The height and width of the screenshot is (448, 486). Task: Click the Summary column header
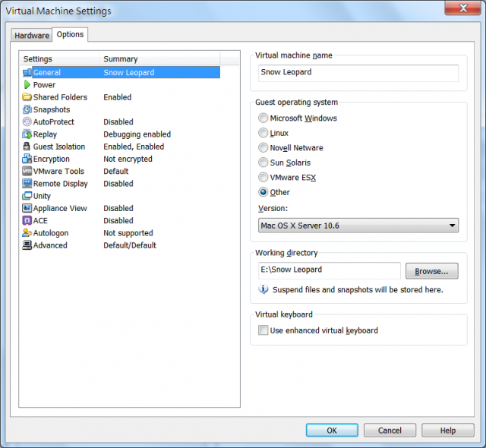[x=160, y=59]
